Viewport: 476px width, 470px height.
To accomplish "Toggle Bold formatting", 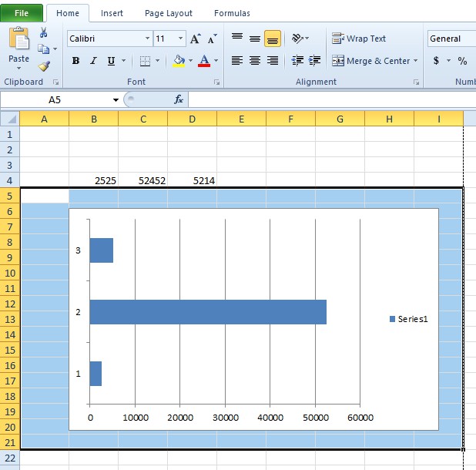I will (x=75, y=61).
